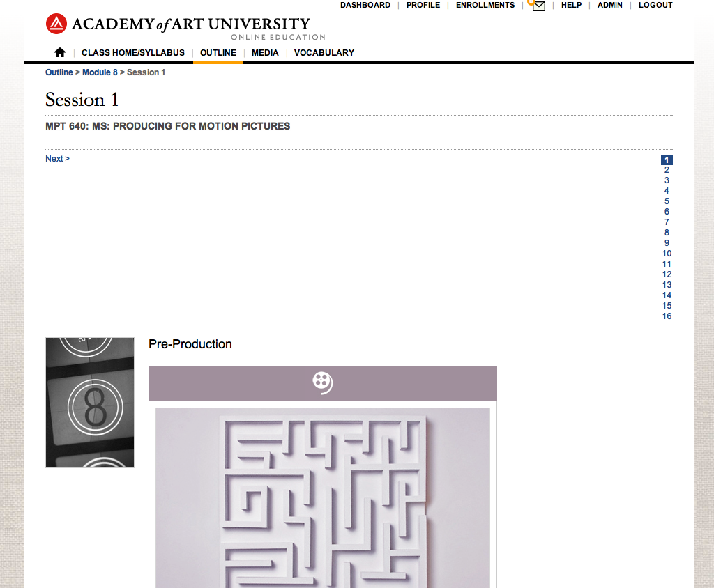The height and width of the screenshot is (588, 714).
Task: Switch to Class Home/Syllabus tab
Action: (133, 53)
